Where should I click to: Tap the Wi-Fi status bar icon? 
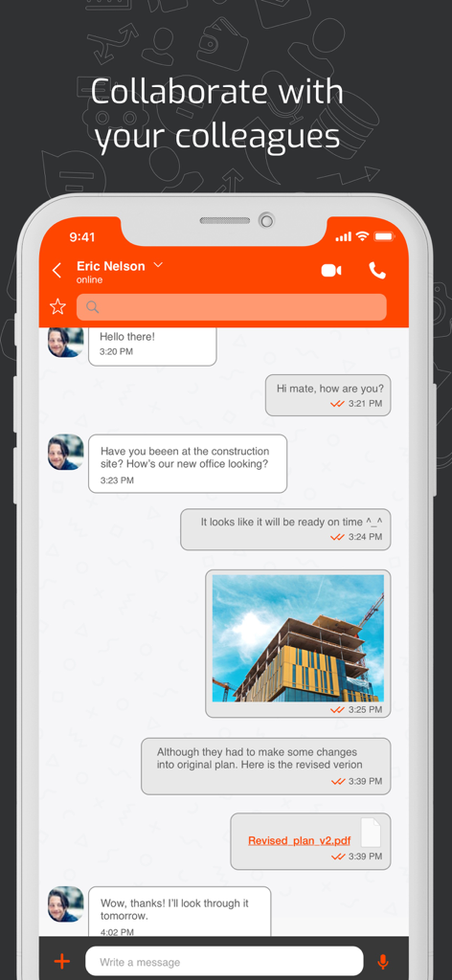click(x=362, y=236)
